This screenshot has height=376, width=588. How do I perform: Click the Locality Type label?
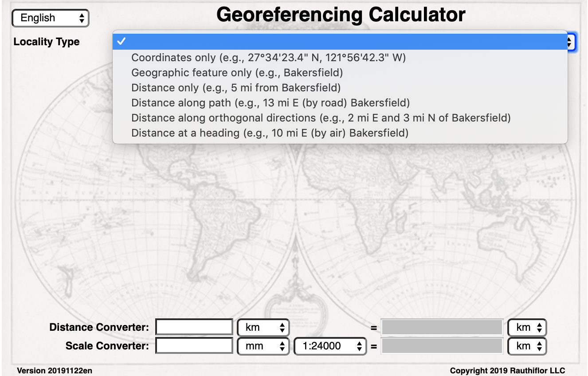47,42
